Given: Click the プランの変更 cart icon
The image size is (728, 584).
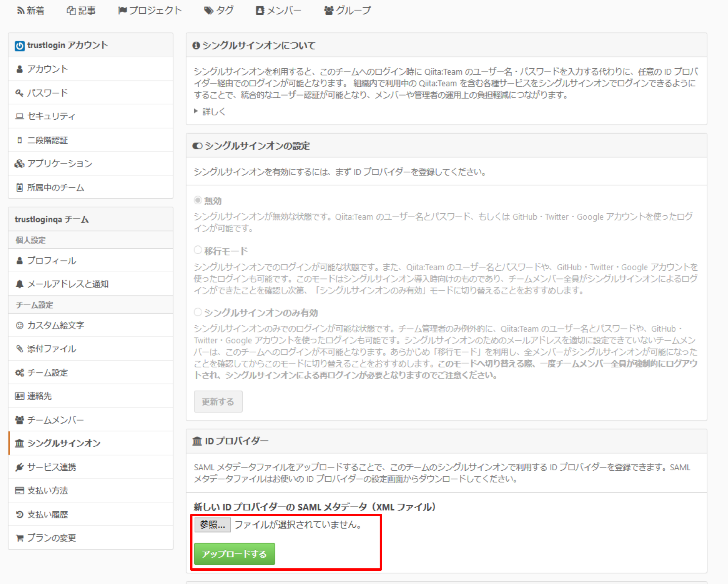Looking at the screenshot, I should 19,538.
